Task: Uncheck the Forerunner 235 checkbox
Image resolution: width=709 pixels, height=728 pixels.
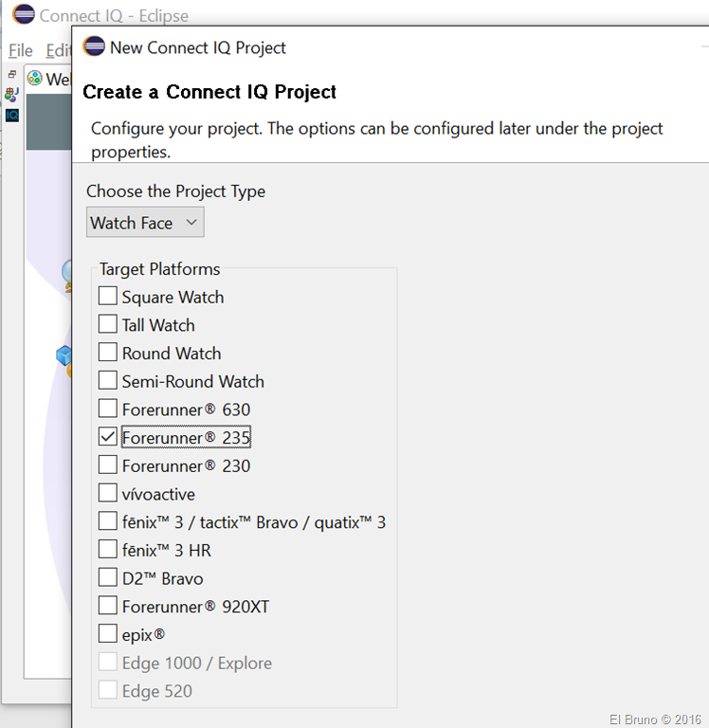Action: (108, 438)
